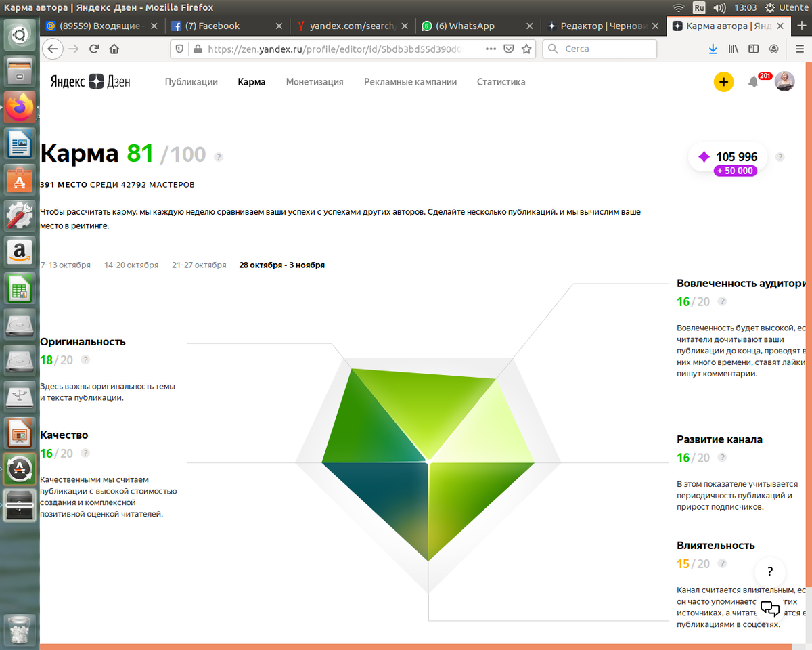Click the purple +50 000 bonus badge

pyautogui.click(x=736, y=171)
